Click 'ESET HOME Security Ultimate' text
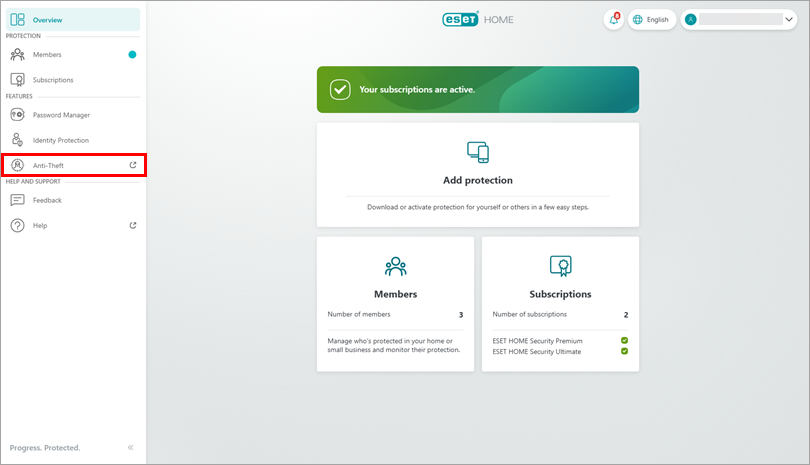 537,352
